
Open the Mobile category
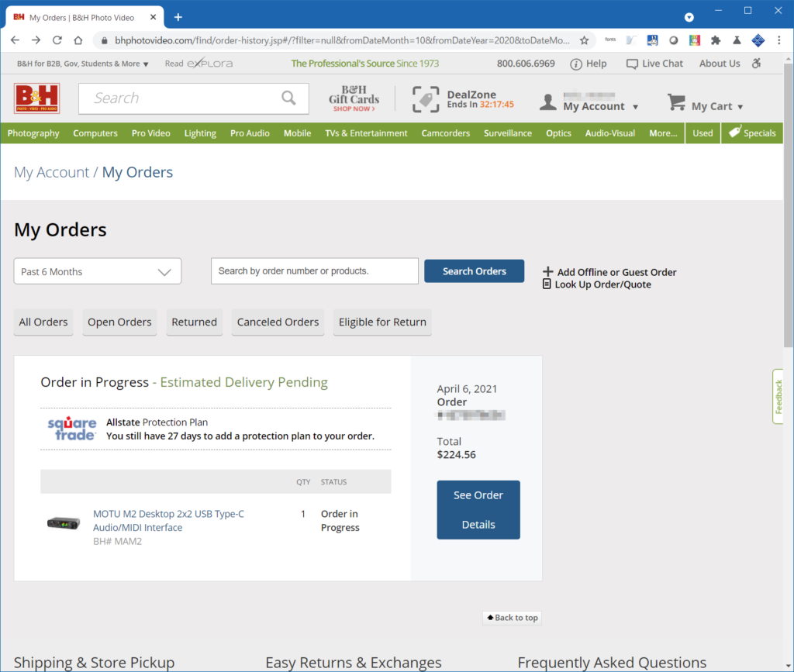point(297,133)
